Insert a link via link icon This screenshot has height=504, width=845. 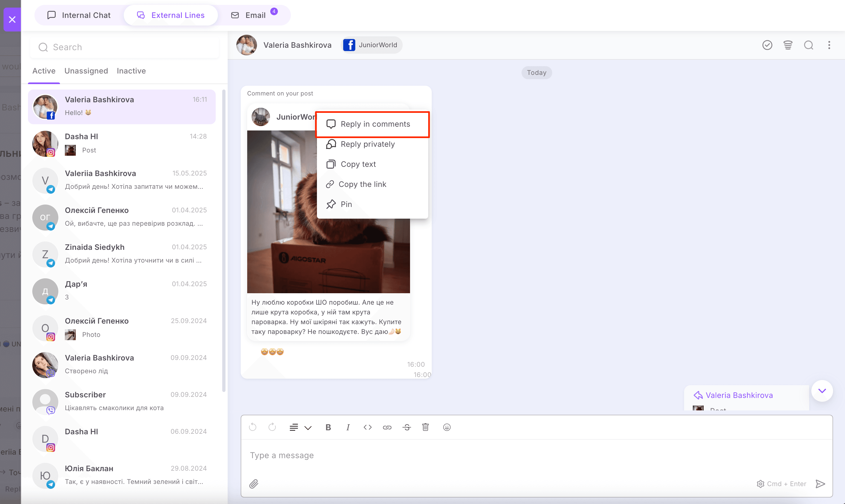pos(387,427)
